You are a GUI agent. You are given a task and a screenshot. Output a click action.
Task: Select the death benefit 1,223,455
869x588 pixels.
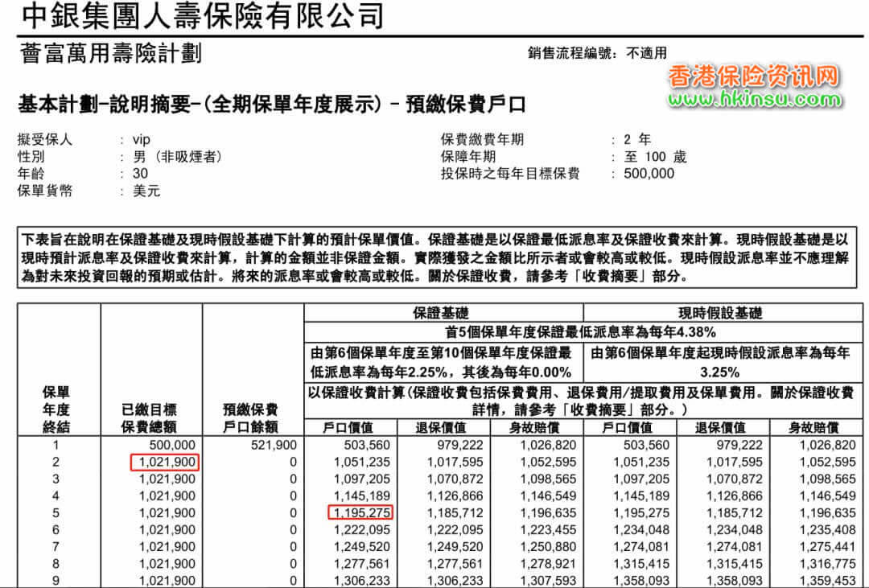[x=548, y=530]
